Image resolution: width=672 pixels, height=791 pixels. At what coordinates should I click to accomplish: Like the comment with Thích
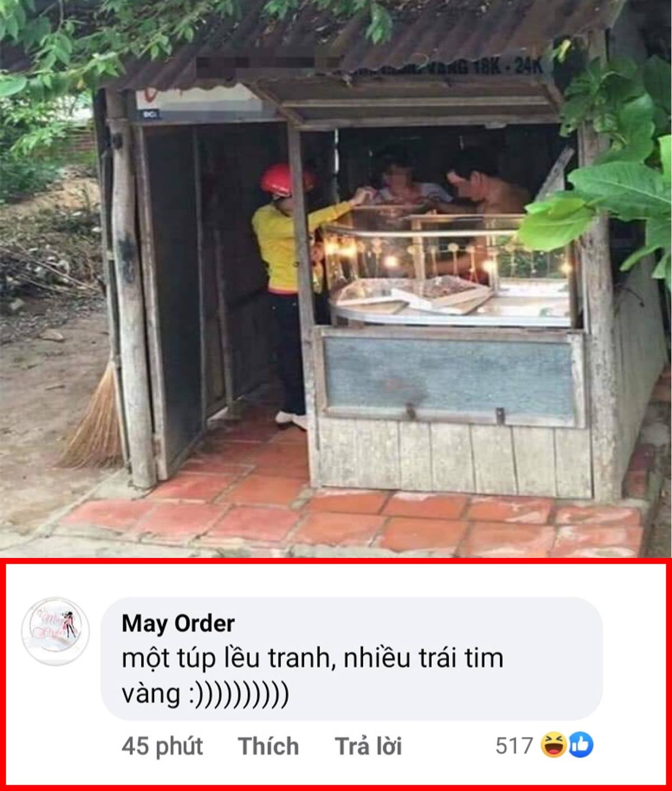(268, 746)
